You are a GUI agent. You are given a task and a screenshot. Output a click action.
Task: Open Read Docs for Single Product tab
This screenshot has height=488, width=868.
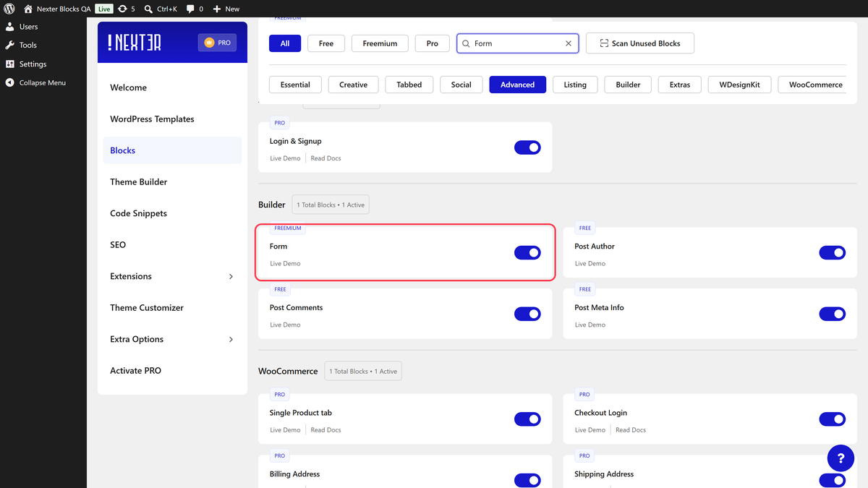325,430
